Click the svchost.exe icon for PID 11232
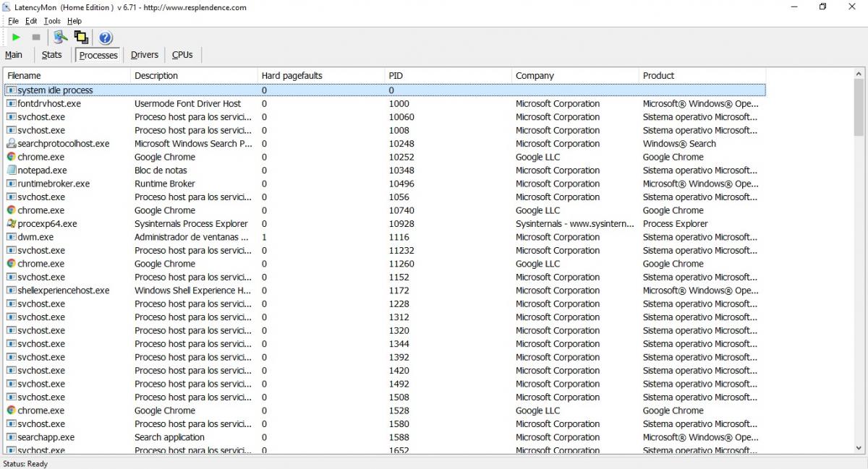This screenshot has height=469, width=868. 12,251
